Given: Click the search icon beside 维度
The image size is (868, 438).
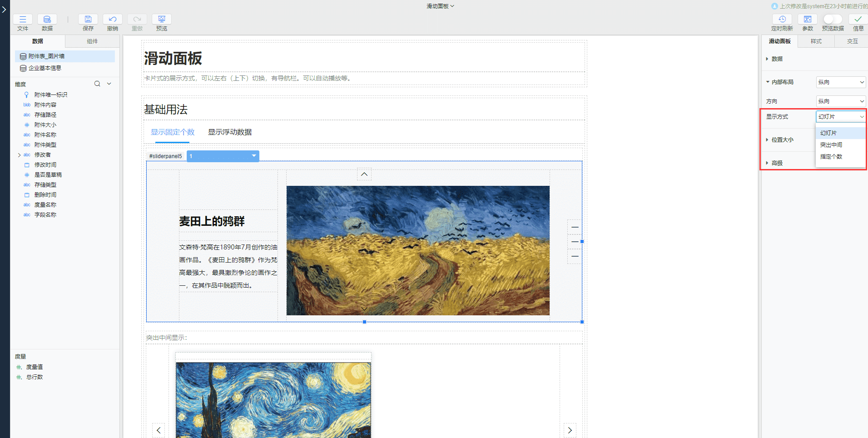Looking at the screenshot, I should (97, 84).
